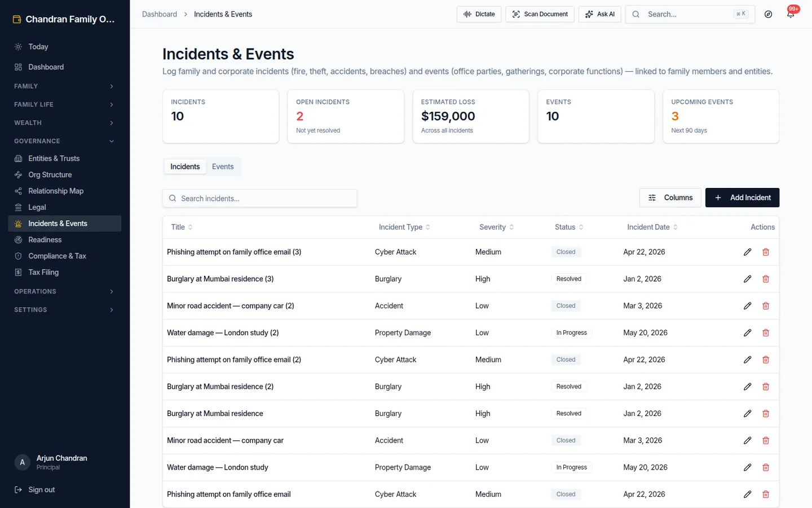Go to Legal section
Image resolution: width=812 pixels, height=508 pixels.
[x=65, y=207]
